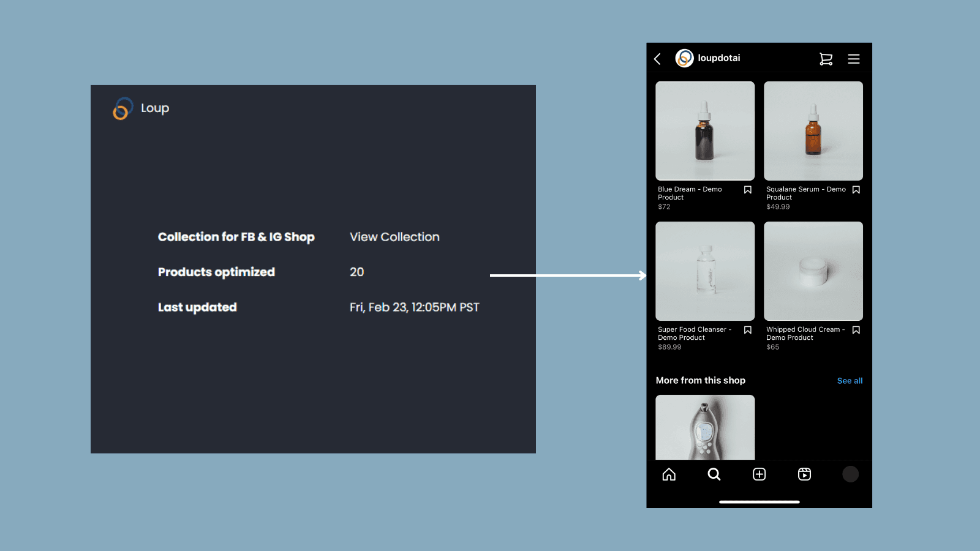Tap the back chevron arrow
The image size is (980, 551).
(657, 58)
